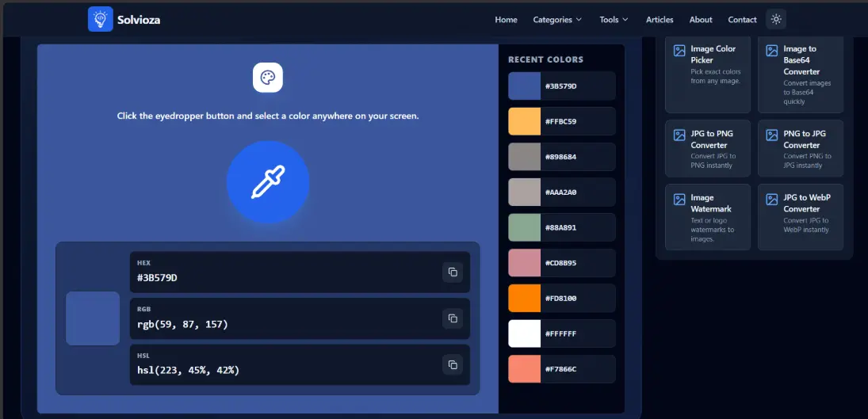
Task: Select the #FFBC59 yellow recent swatch
Action: 524,121
